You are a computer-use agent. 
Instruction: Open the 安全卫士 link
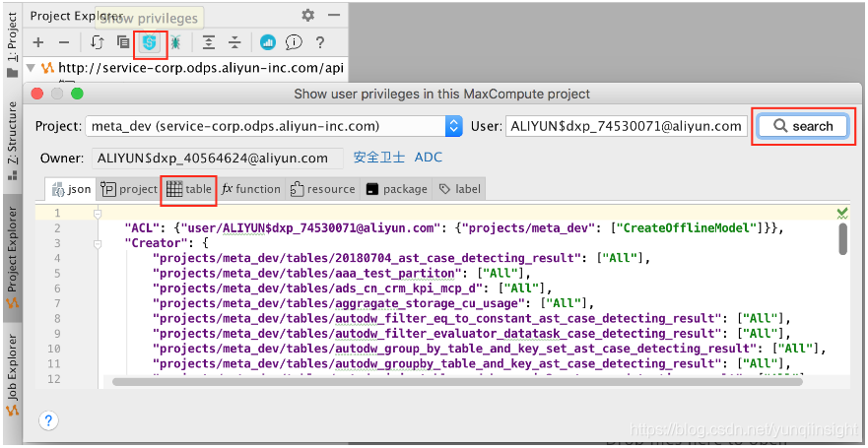(x=379, y=158)
